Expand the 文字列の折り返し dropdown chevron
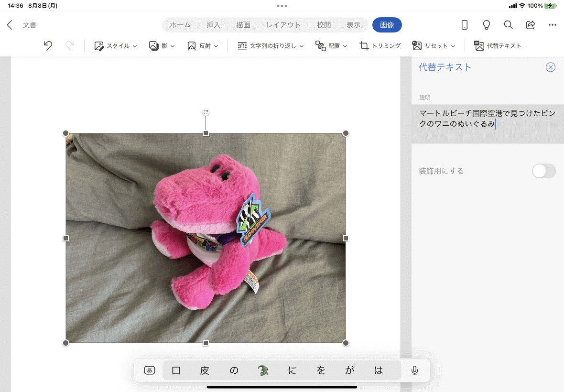Screen dimensions: 564x392 302,46
